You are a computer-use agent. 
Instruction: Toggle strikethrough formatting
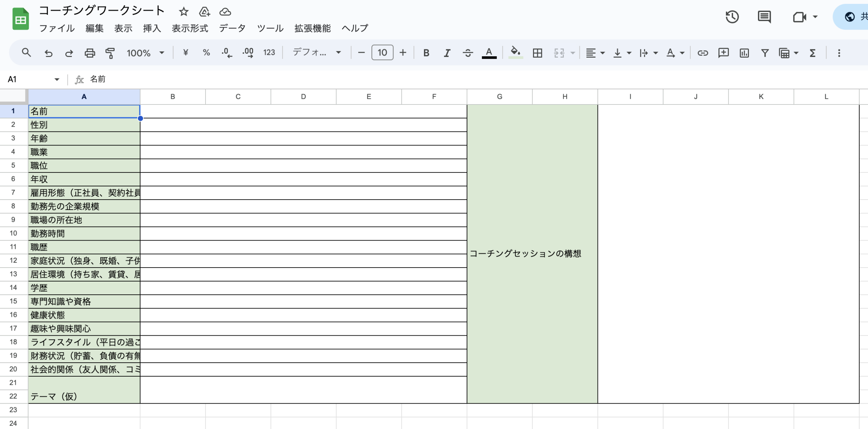tap(468, 53)
